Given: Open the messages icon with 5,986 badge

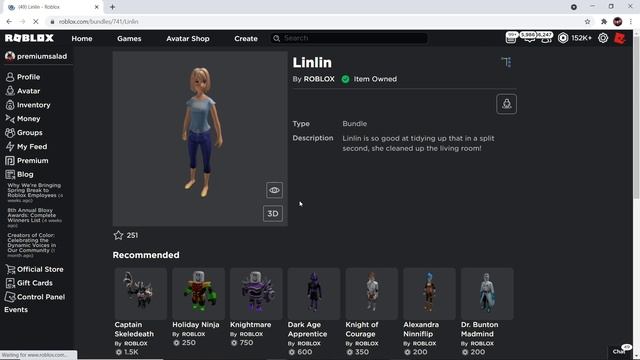Looking at the screenshot, I should tap(529, 38).
